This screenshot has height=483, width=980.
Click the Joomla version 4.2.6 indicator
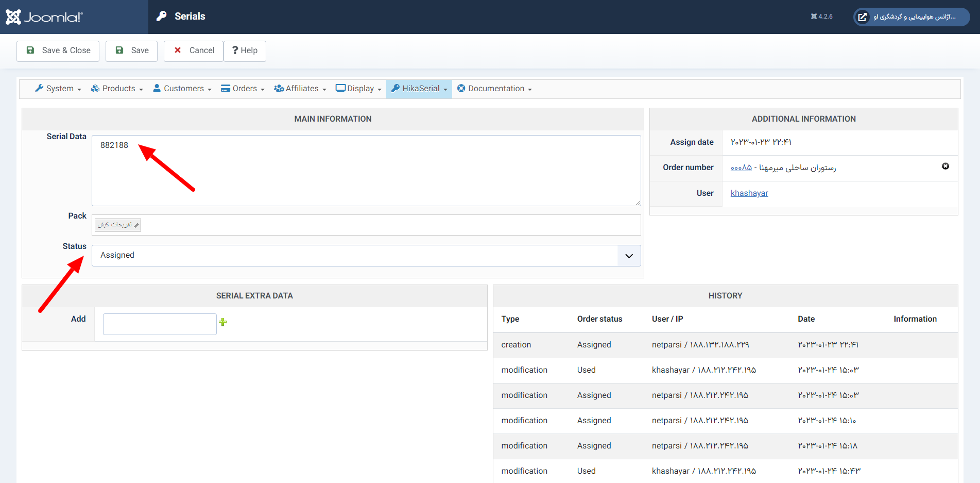[x=821, y=16]
